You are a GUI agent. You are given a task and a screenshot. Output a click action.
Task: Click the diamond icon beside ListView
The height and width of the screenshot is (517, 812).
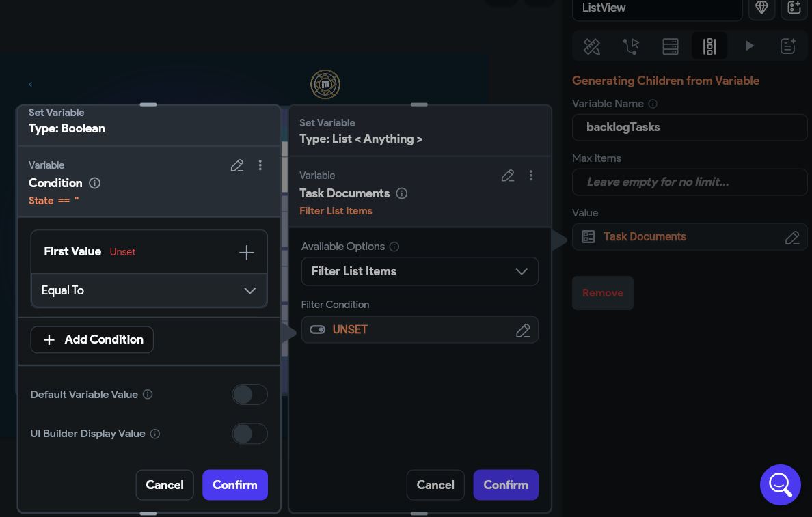pyautogui.click(x=762, y=8)
